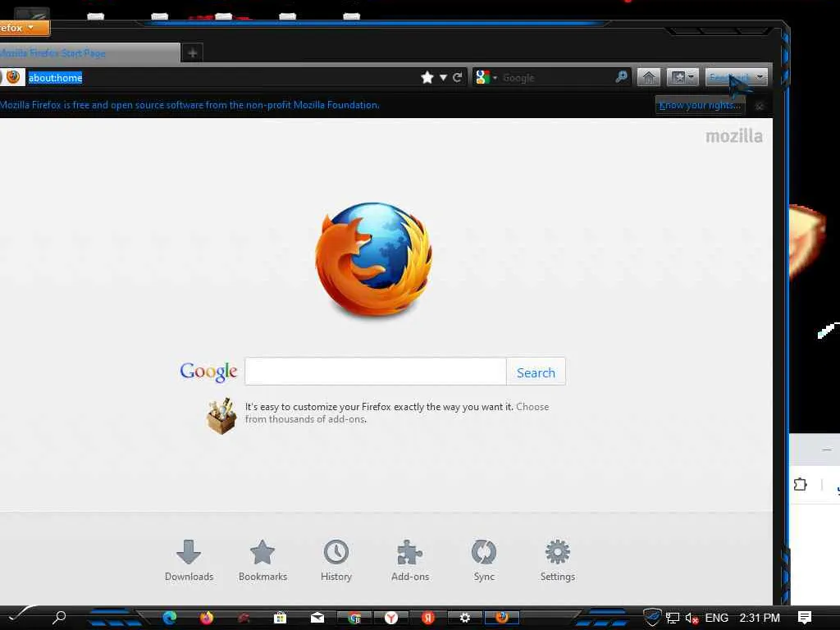
Task: Click the magnifier search icon in toolbar
Action: (x=622, y=77)
